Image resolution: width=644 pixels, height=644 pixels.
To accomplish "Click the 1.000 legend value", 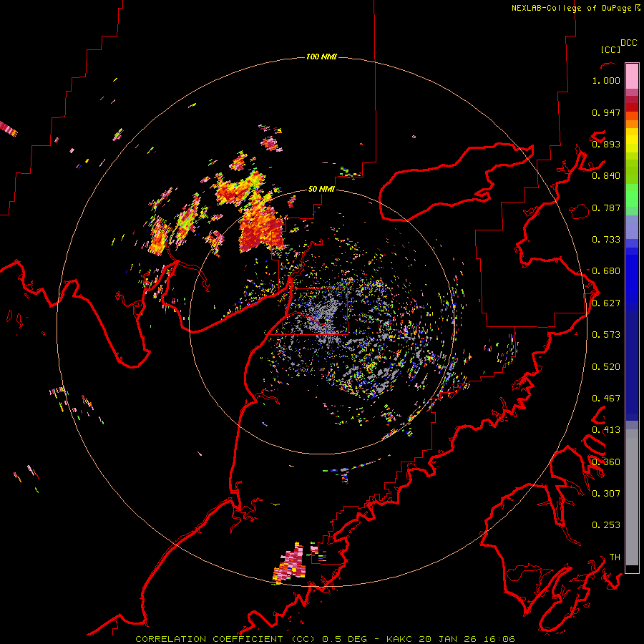I will coord(606,80).
